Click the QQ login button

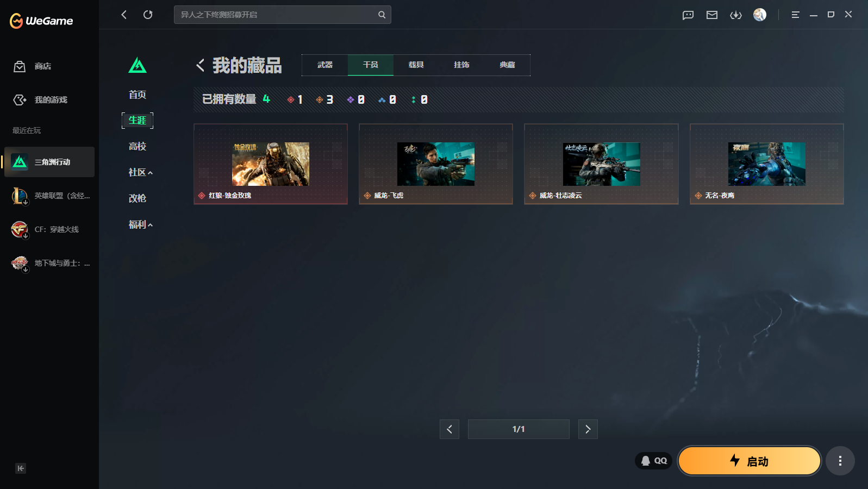coord(654,461)
